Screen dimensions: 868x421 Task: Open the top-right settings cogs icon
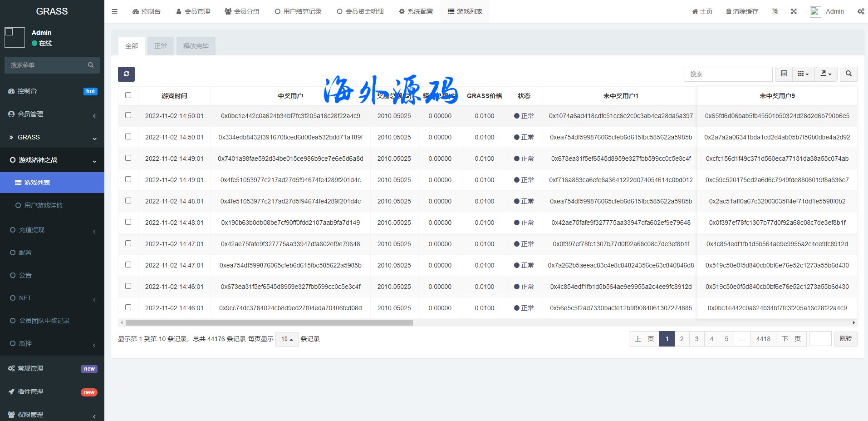coord(860,11)
